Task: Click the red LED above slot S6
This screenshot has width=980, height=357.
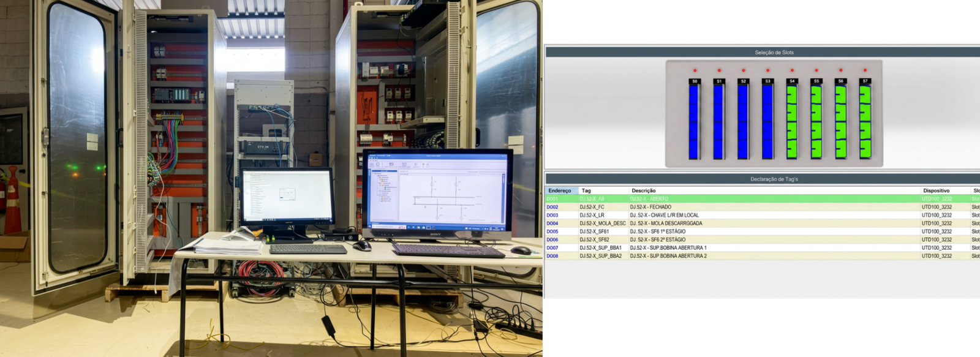Action: pos(840,70)
